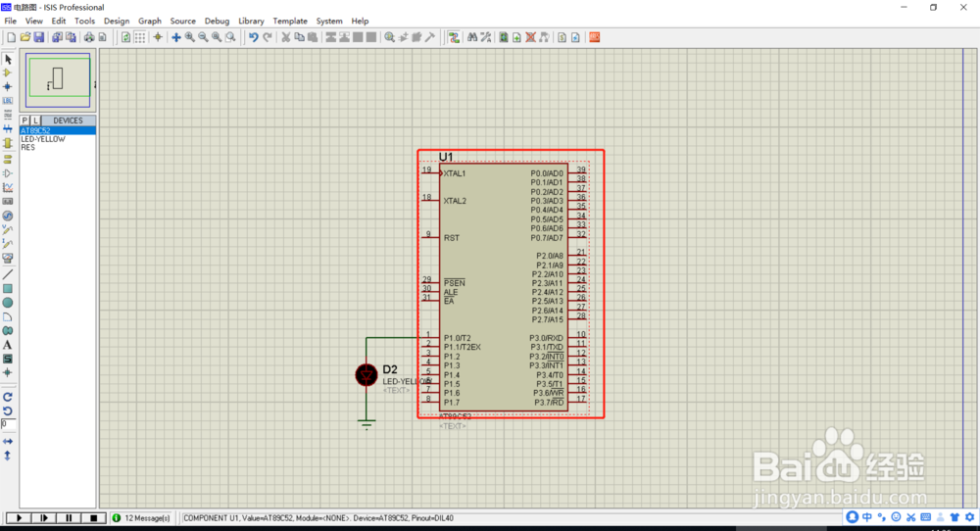
Task: Toggle the grid display
Action: point(140,37)
